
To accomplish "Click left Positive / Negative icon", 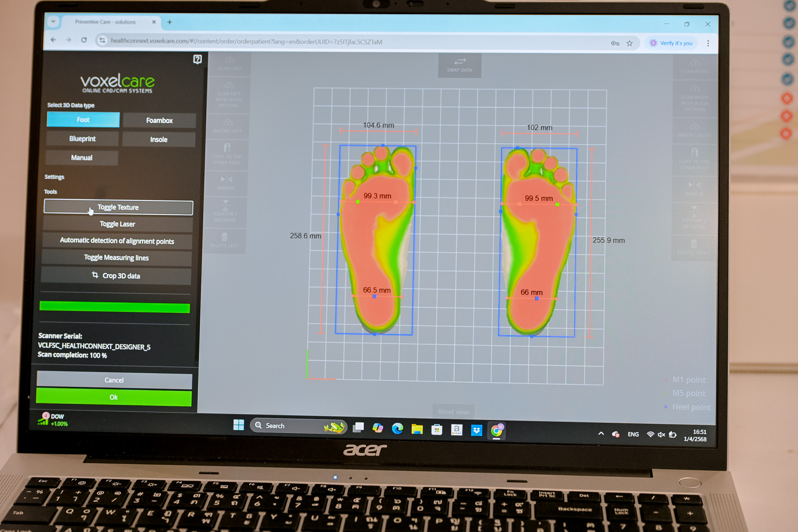I will tap(225, 206).
